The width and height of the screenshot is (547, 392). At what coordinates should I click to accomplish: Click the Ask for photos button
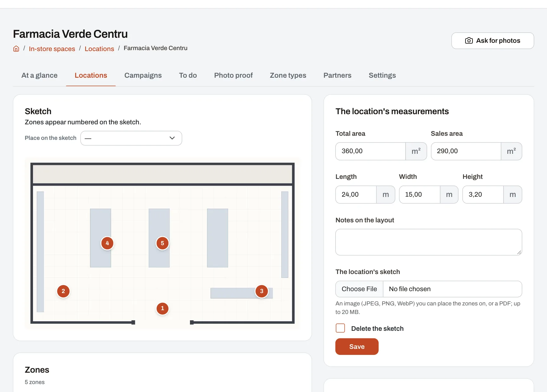[x=492, y=41]
